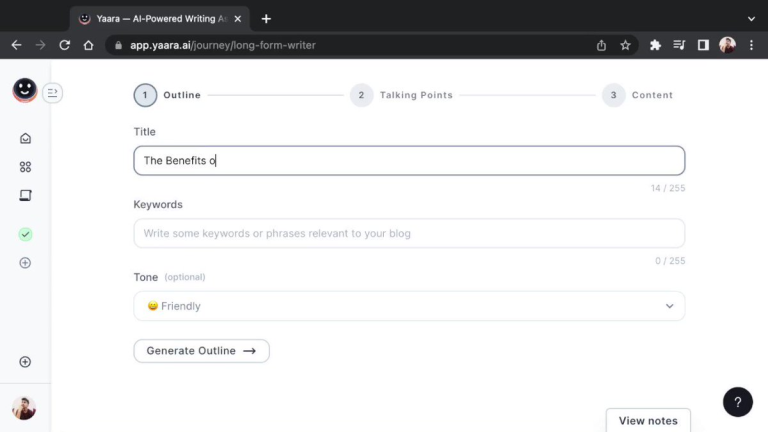
Task: Click the upper plus circle sidebar icon
Action: point(26,263)
